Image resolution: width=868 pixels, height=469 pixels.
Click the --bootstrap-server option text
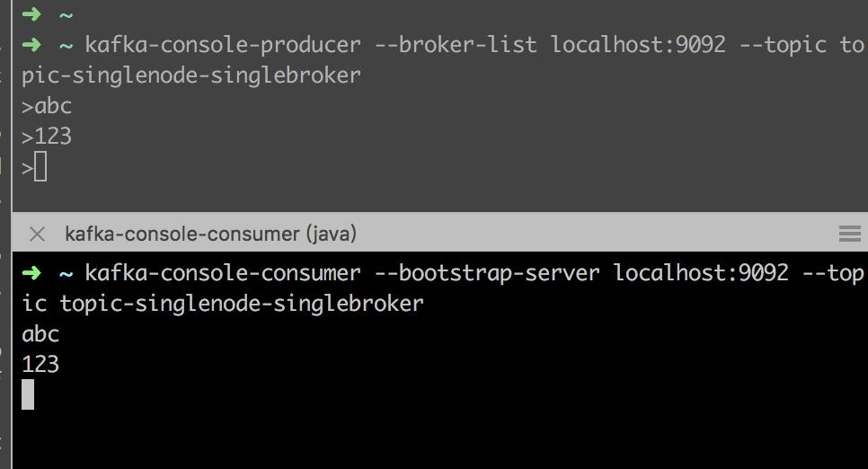[487, 273]
